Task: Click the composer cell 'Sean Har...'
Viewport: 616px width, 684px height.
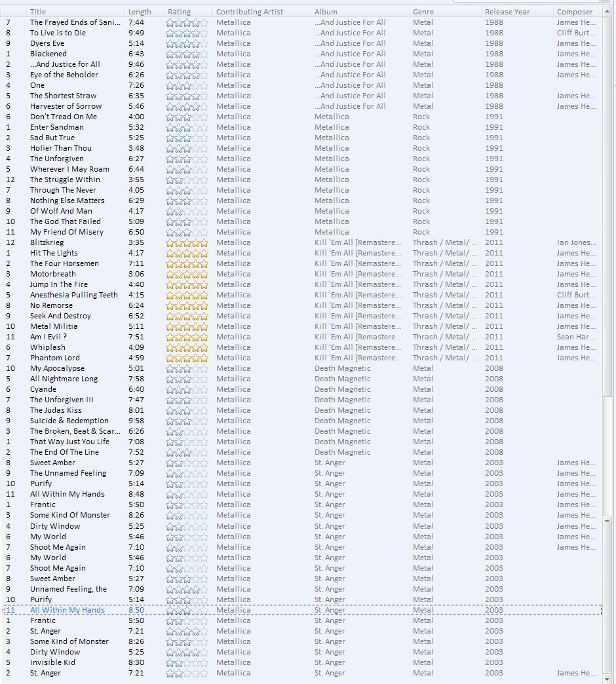Action: tap(576, 337)
